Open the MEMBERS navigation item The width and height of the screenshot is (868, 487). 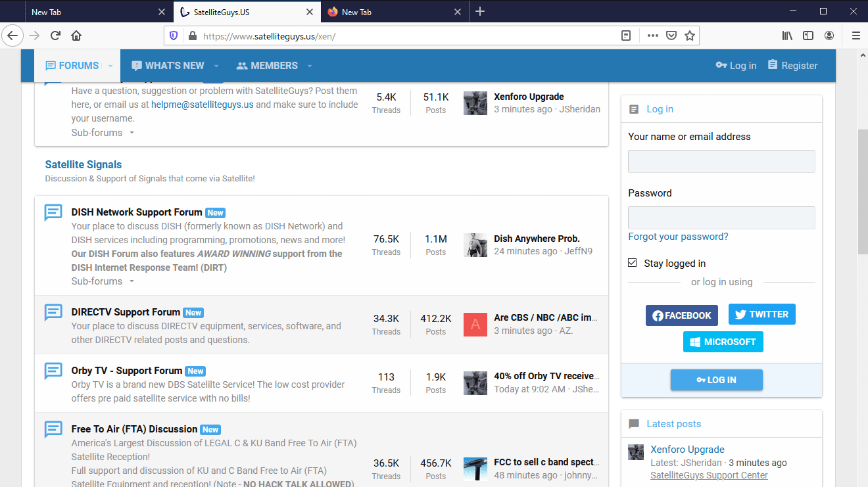click(267, 66)
